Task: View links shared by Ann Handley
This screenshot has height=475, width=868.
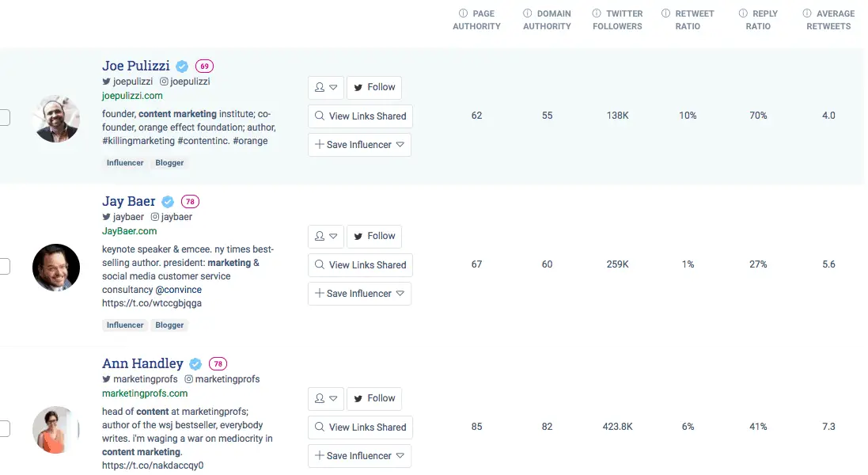Action: pos(360,427)
